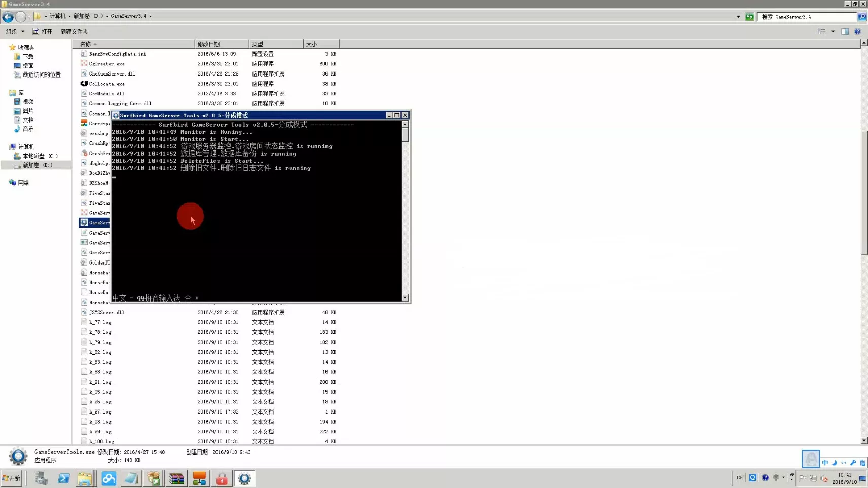Click the 打开 toolbar button
The width and height of the screenshot is (868, 488).
43,31
